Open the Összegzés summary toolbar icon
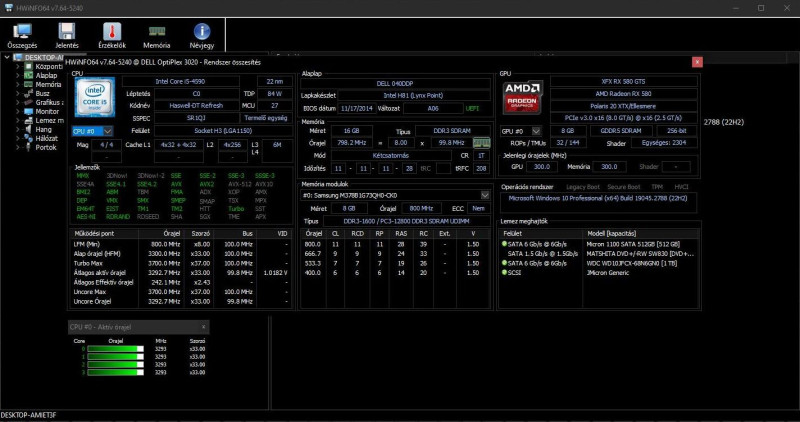The width and height of the screenshot is (800, 422). pos(22,32)
